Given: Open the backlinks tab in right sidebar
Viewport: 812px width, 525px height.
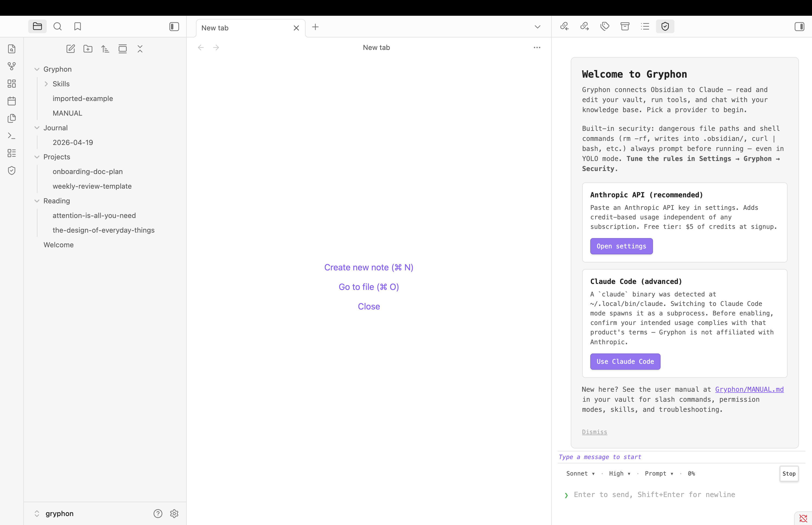Looking at the screenshot, I should point(564,26).
